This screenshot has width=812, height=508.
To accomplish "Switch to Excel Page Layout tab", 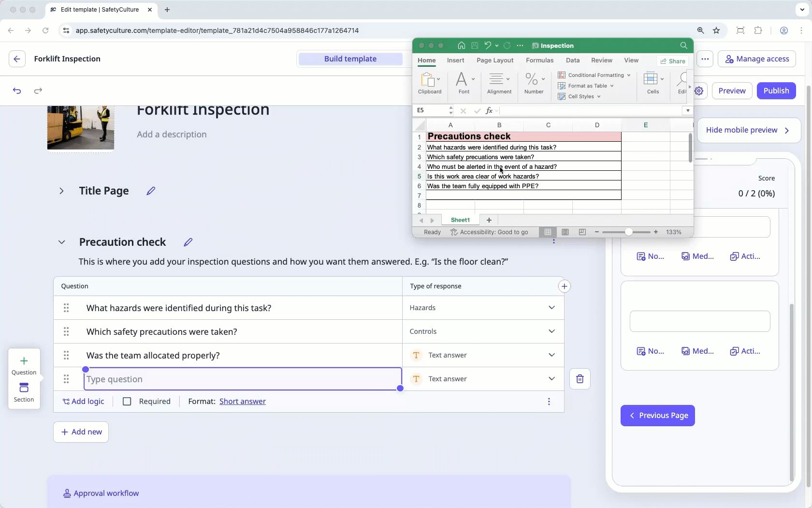I will (x=495, y=60).
